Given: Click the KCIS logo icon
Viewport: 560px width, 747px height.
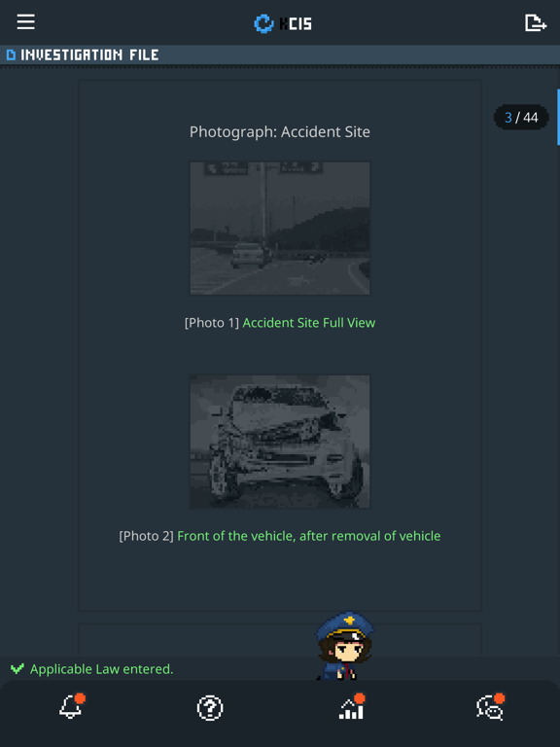Looking at the screenshot, I should point(263,23).
